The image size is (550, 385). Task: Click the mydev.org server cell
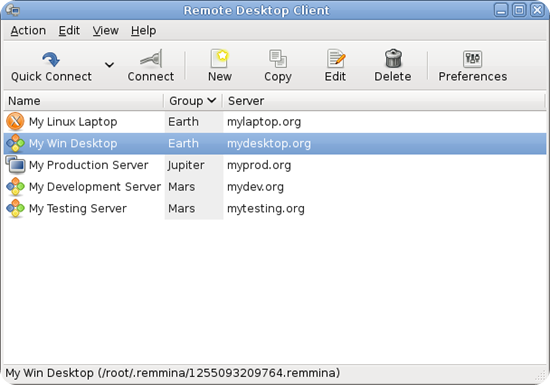(x=255, y=187)
